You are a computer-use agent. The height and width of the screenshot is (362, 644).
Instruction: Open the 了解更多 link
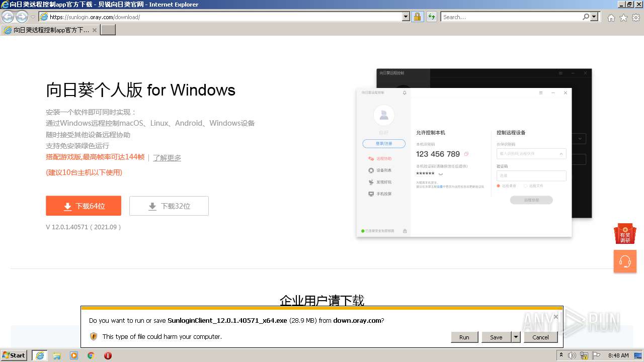click(167, 157)
